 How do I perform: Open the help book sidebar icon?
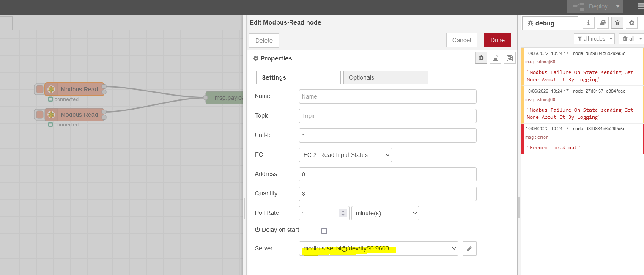603,23
